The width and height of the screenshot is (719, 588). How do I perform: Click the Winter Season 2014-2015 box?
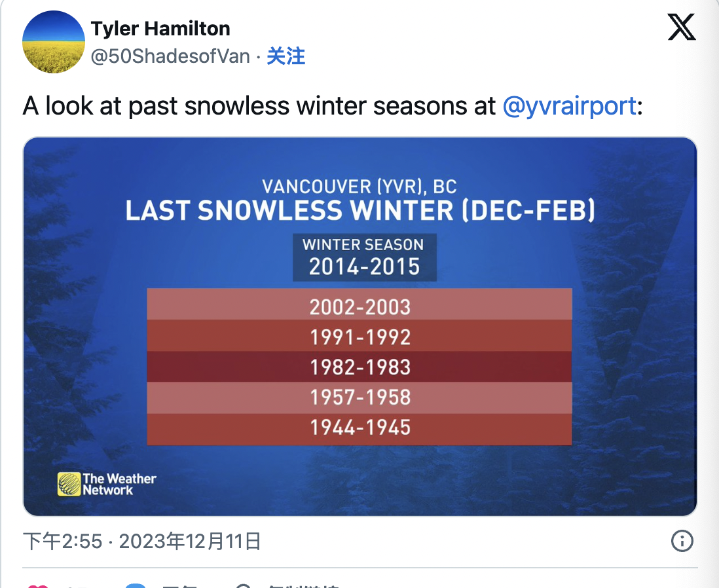pyautogui.click(x=365, y=257)
